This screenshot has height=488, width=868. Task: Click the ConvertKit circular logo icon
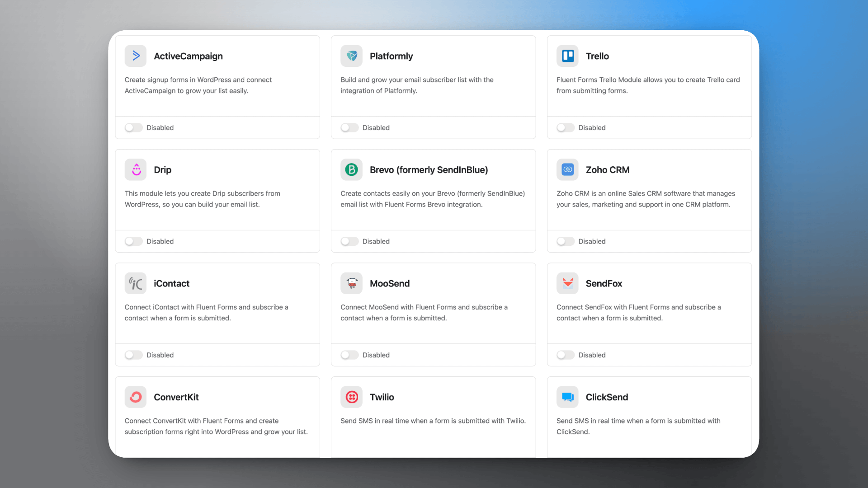click(136, 397)
